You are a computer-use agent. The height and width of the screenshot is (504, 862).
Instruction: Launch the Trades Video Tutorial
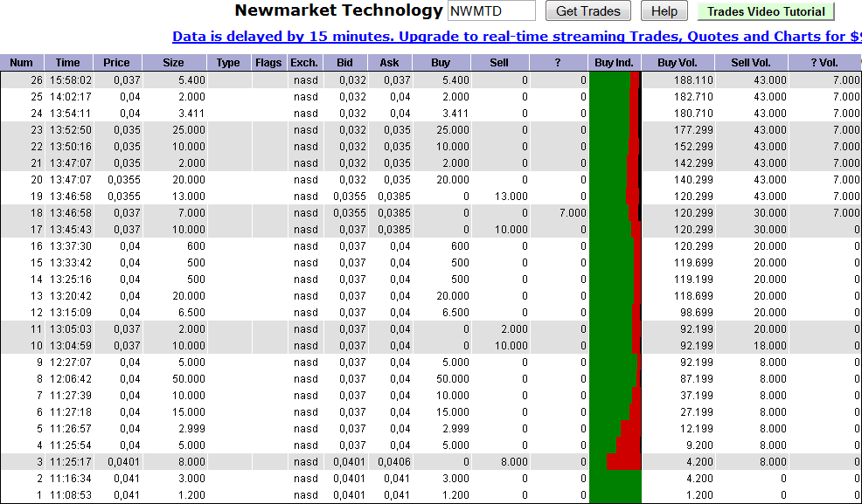pos(766,11)
